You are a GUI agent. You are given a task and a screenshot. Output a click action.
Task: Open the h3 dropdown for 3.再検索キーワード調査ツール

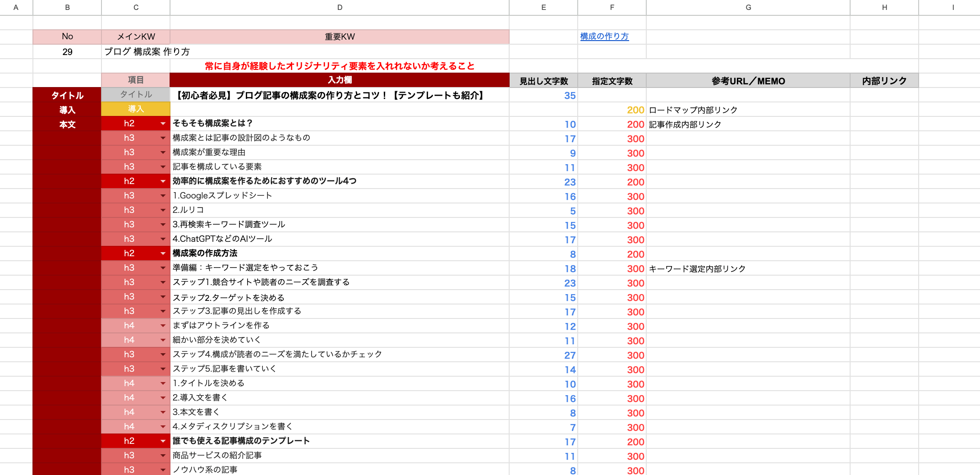coord(163,225)
